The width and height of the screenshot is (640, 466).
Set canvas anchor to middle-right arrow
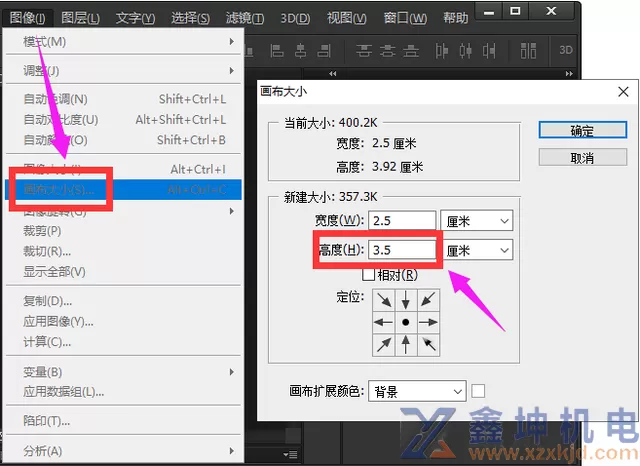[428, 322]
